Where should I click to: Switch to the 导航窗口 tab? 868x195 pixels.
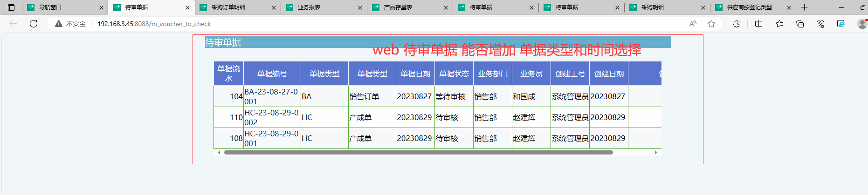pyautogui.click(x=50, y=7)
